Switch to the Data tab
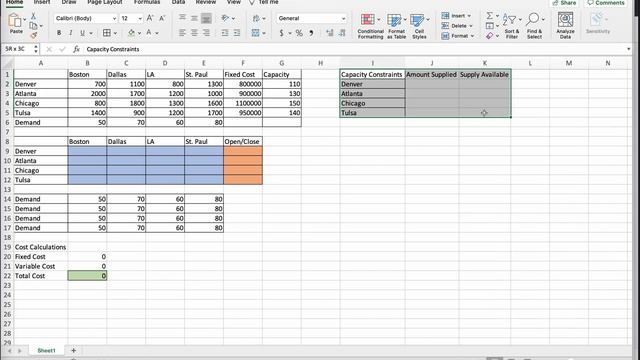Viewport: 640px width, 360px height. 178,2
